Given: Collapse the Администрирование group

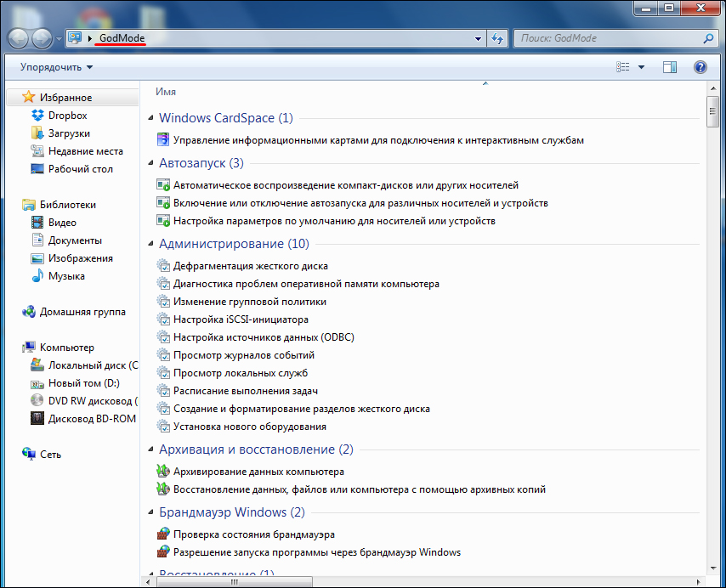Looking at the screenshot, I should [151, 244].
